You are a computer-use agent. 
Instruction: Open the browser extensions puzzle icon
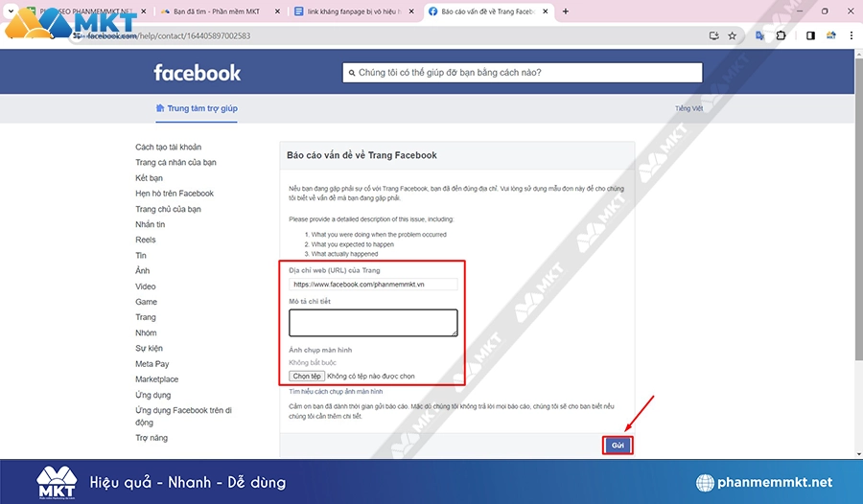pyautogui.click(x=781, y=35)
